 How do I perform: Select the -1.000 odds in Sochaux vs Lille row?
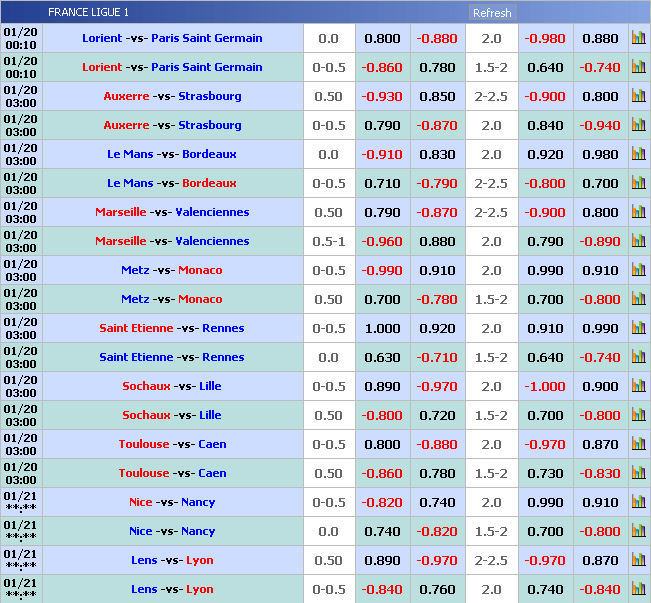pos(545,386)
